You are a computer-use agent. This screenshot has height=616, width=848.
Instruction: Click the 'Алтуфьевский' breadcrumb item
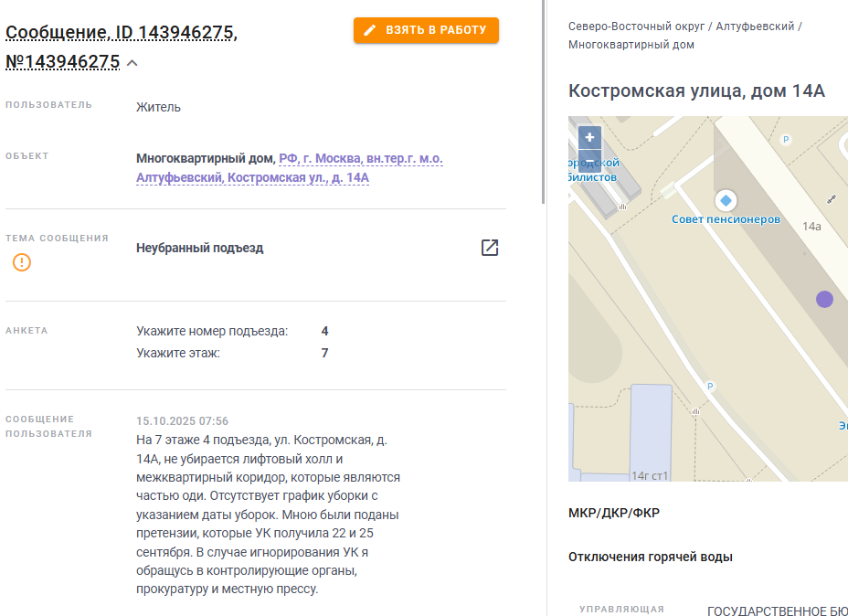pos(755,27)
